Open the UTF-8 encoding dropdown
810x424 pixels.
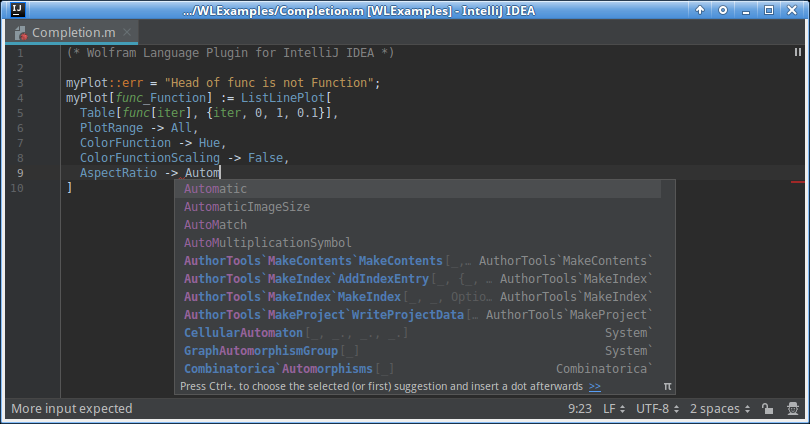(x=657, y=409)
